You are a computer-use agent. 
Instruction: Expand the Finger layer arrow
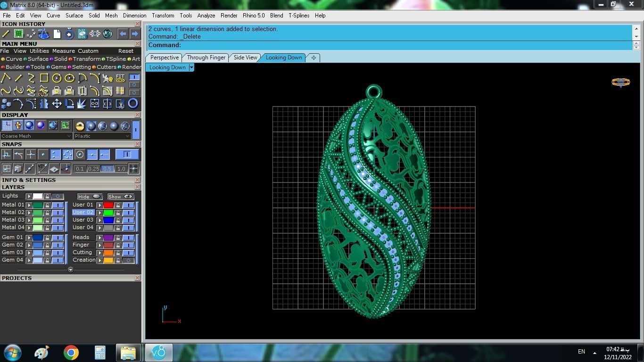coord(99,245)
